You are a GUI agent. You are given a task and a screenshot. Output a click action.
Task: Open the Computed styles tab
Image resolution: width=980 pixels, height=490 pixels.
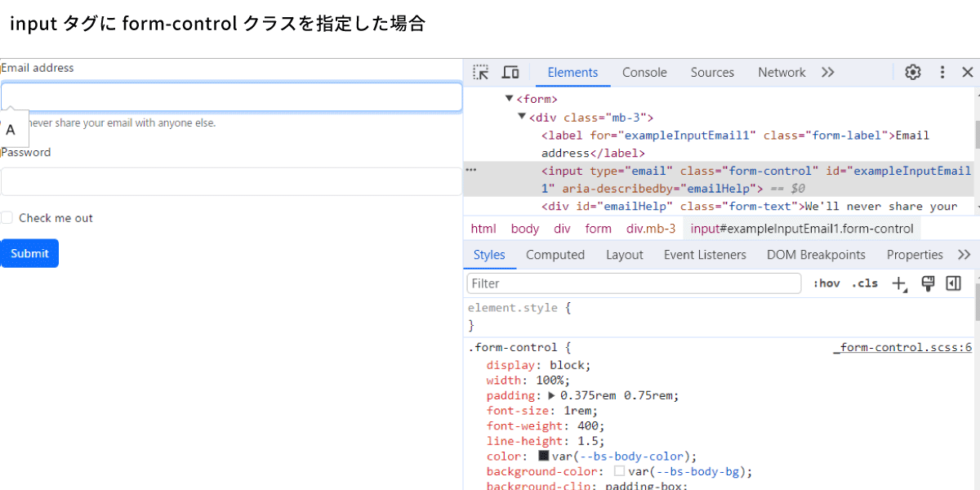555,255
